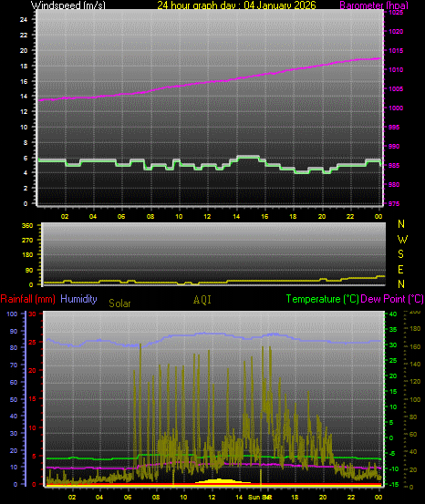Click the green windspeed step line
Image resolution: width=425 pixels, height=504 pixels.
click(x=210, y=165)
